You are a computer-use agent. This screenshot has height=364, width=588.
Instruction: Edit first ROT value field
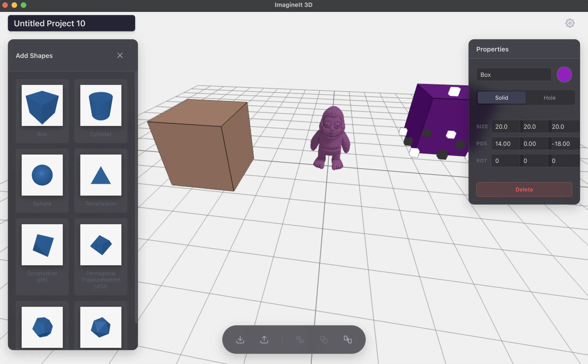505,161
